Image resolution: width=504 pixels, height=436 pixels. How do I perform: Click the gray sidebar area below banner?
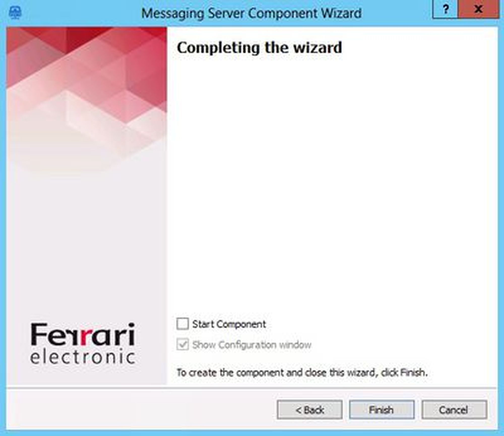[86, 239]
